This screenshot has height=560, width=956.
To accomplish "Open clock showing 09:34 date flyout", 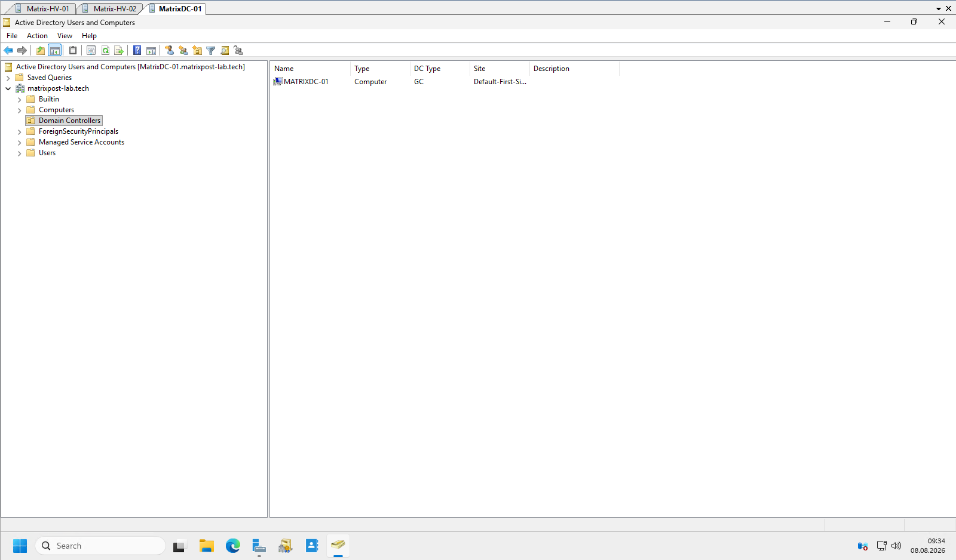I will [x=928, y=546].
